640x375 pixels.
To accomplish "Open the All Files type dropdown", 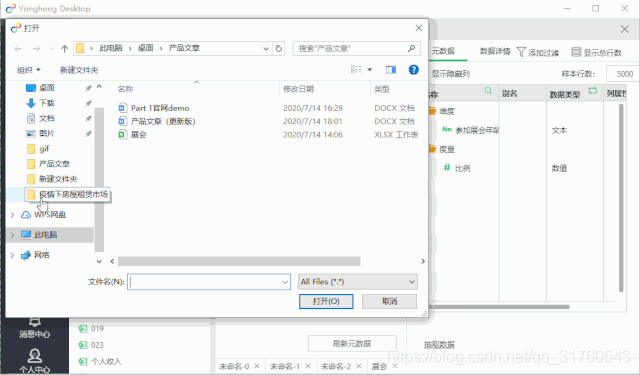I will 358,282.
